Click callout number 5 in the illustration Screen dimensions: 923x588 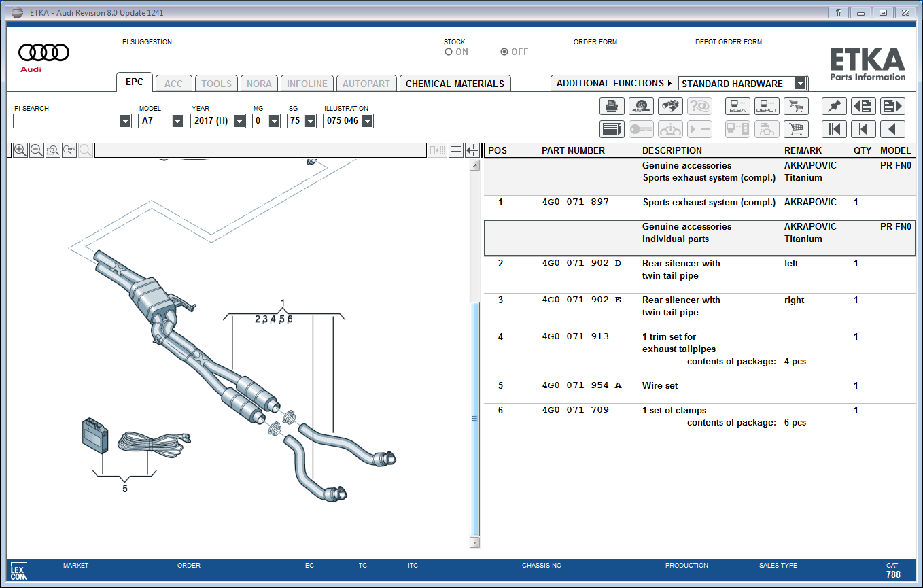point(125,488)
